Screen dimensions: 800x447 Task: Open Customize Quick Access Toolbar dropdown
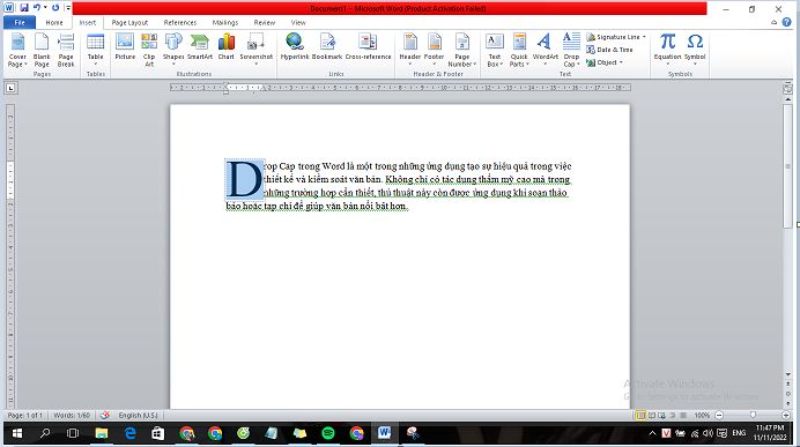click(x=67, y=8)
